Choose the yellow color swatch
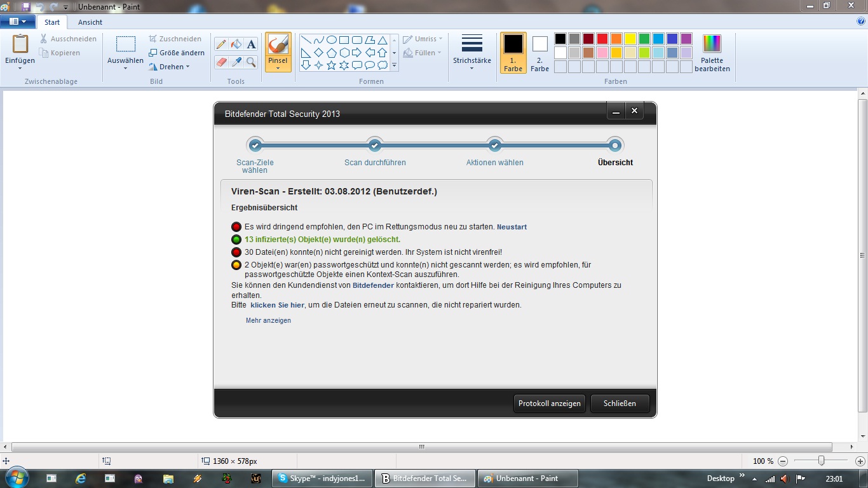This screenshot has height=488, width=868. (x=630, y=39)
